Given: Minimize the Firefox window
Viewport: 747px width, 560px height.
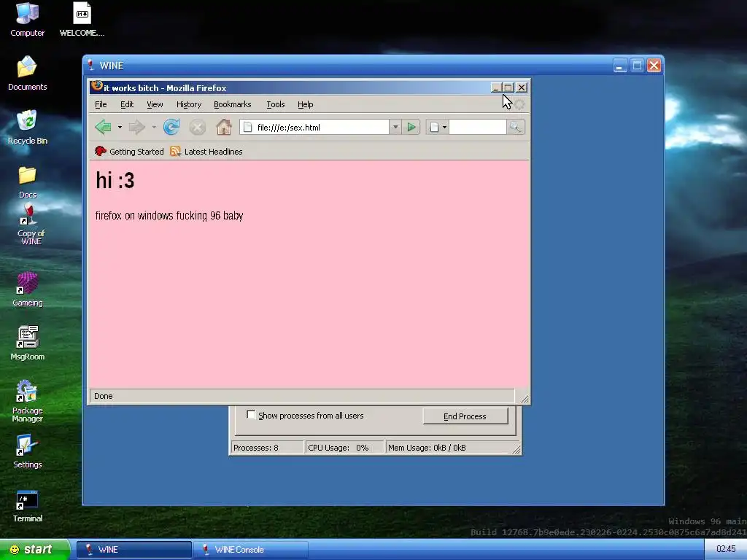Looking at the screenshot, I should (x=495, y=87).
